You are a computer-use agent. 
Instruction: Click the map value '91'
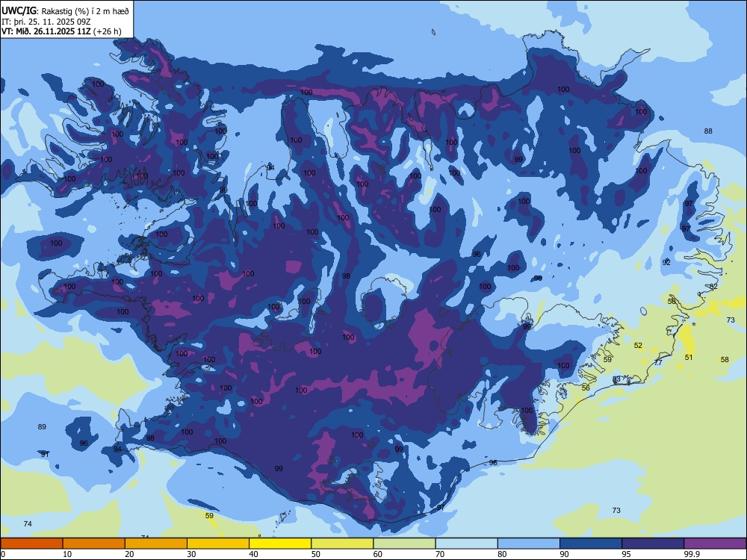(45, 454)
